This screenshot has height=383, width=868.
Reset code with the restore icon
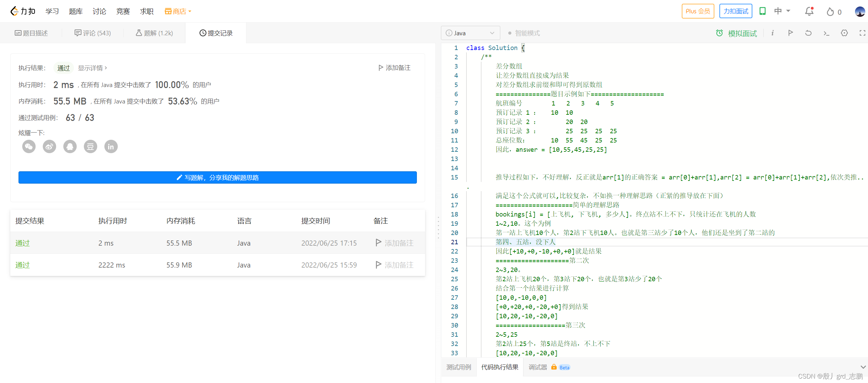(808, 33)
